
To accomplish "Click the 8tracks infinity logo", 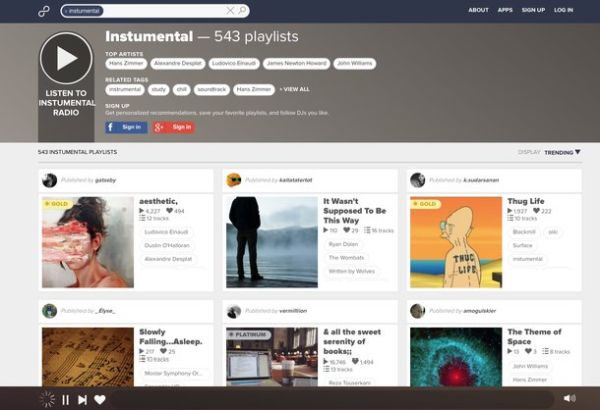I will [x=45, y=10].
